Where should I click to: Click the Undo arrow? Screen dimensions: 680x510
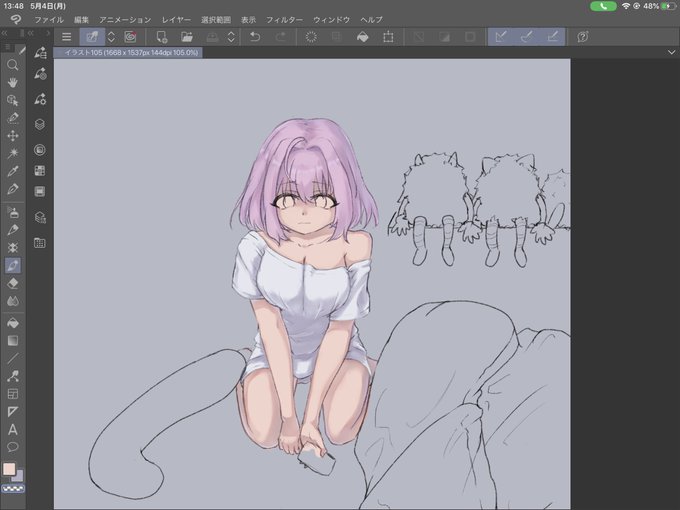click(x=255, y=37)
